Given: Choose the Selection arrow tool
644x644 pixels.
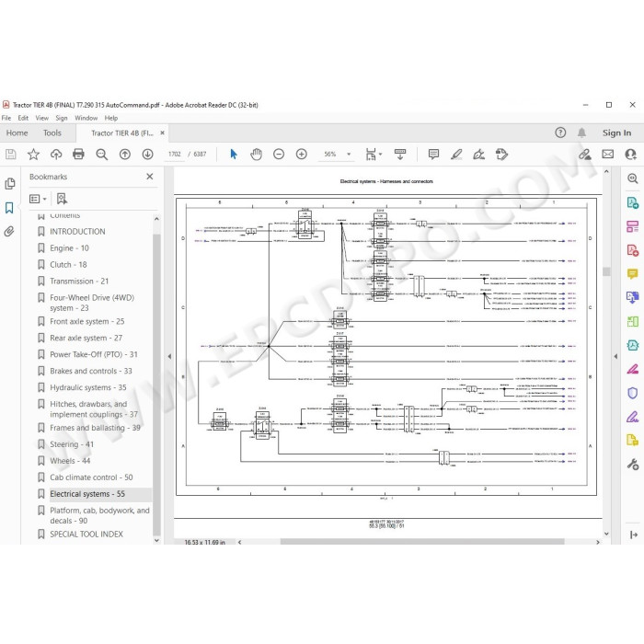Looking at the screenshot, I should 234,154.
